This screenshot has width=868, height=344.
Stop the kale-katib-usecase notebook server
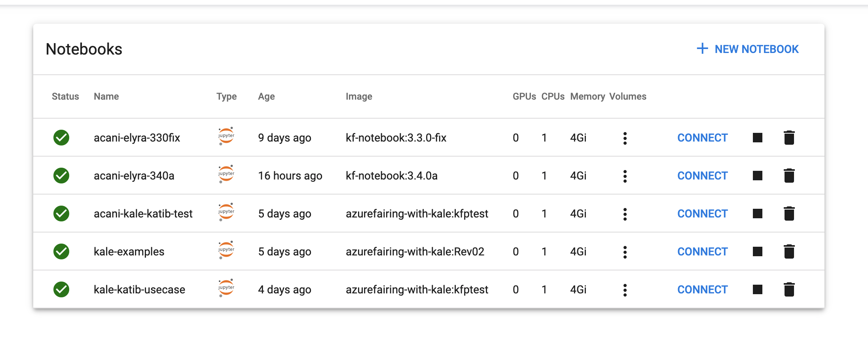[x=757, y=289]
